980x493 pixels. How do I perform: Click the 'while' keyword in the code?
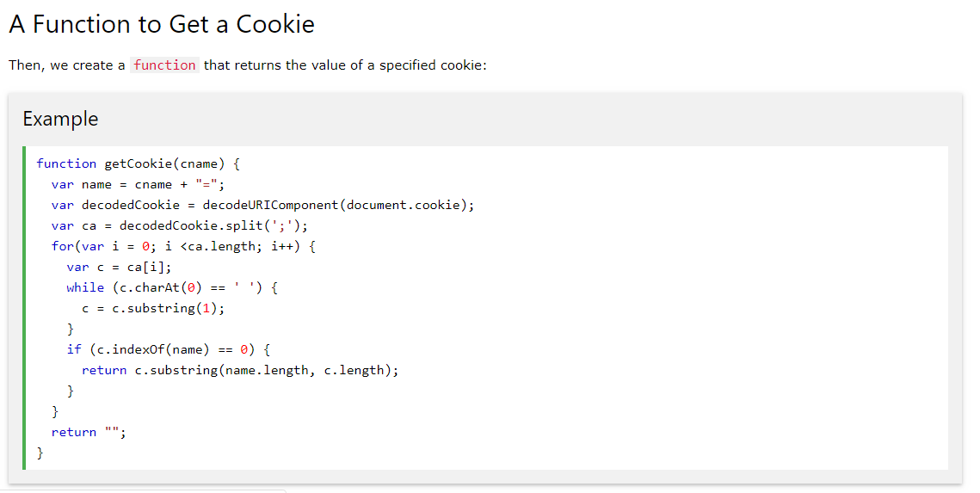coord(85,287)
